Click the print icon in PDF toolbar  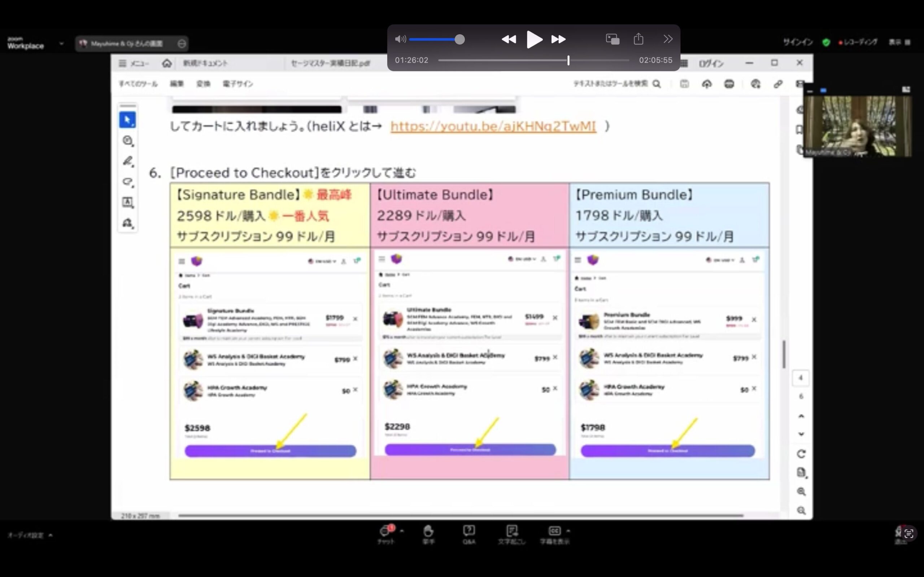729,84
